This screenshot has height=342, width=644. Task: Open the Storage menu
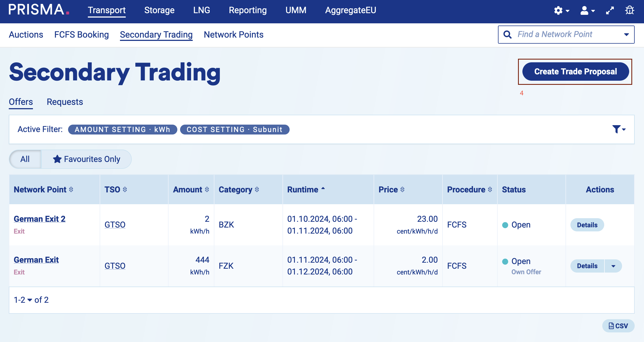point(159,10)
